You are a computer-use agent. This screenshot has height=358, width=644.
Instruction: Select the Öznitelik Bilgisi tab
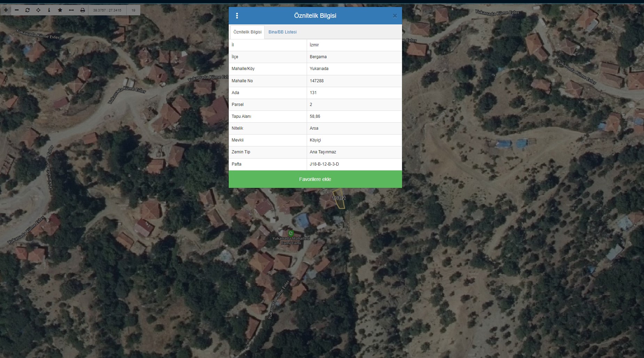point(247,32)
